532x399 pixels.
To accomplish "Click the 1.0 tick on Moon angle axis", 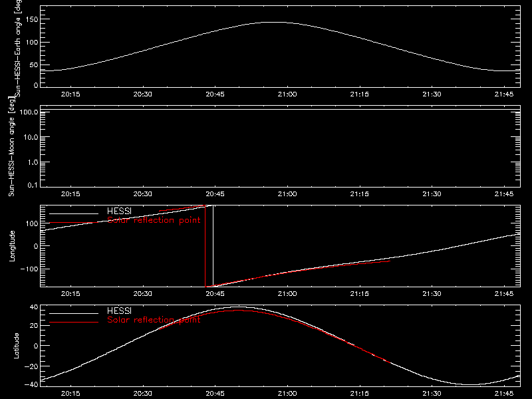I will (33, 162).
